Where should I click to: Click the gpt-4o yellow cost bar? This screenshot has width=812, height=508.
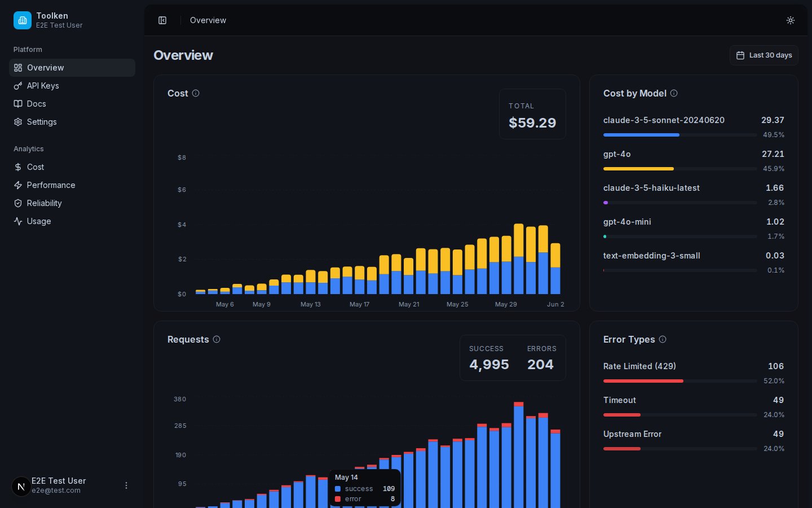click(638, 169)
